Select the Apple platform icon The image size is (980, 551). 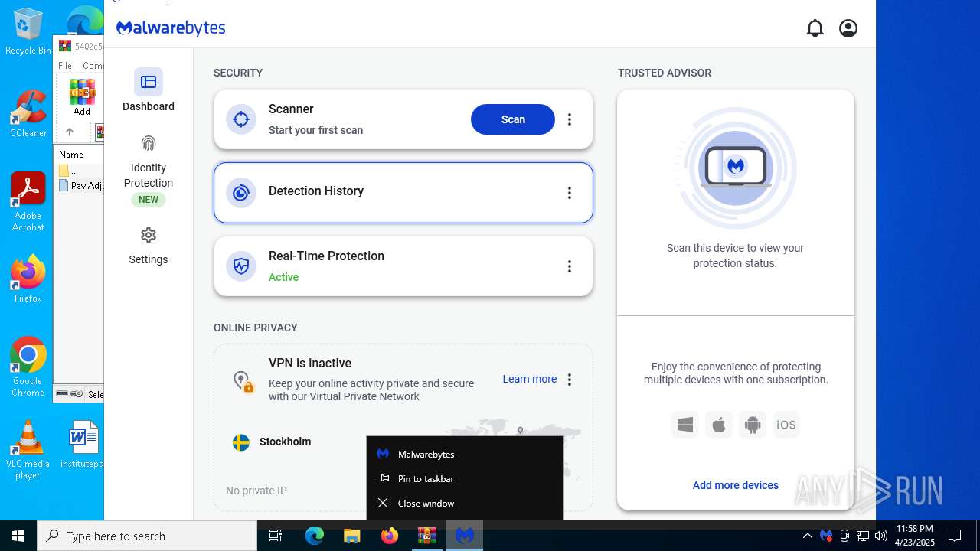point(719,425)
